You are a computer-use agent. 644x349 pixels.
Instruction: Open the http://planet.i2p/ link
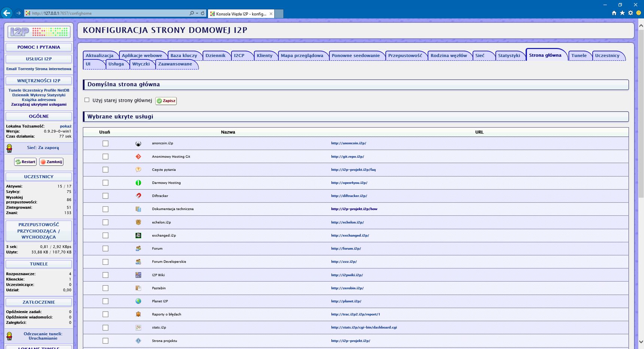(346, 301)
